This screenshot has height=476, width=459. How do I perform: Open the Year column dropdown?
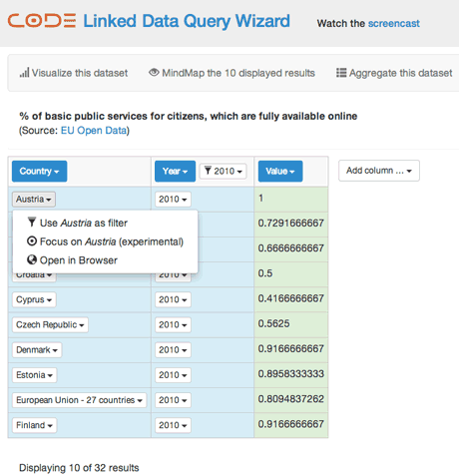175,172
